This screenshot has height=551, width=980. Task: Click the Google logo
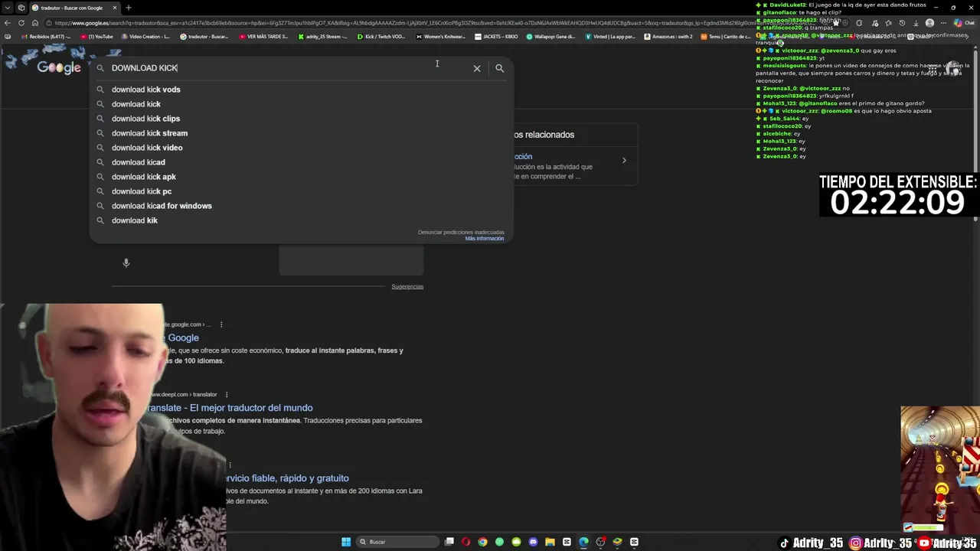[x=59, y=67]
